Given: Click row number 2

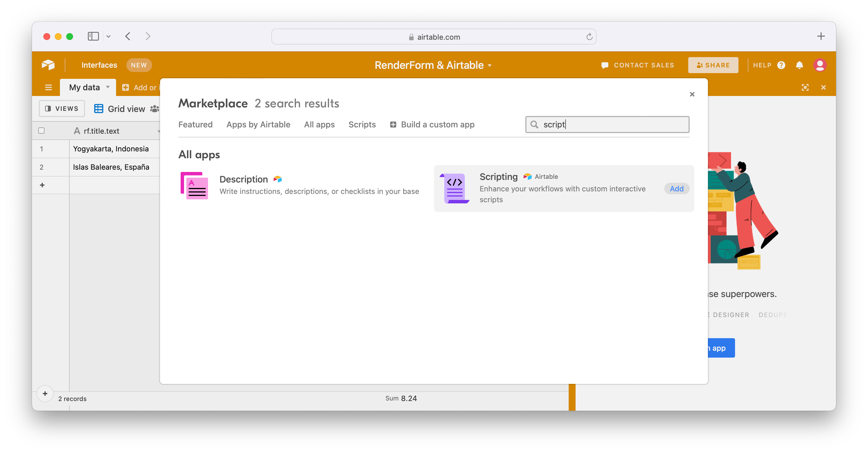Looking at the screenshot, I should click(x=41, y=167).
